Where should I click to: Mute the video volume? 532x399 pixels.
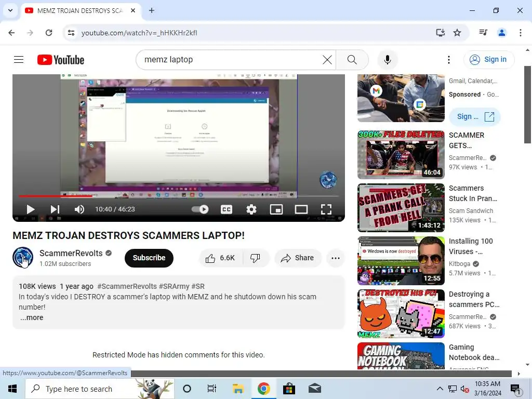79,209
